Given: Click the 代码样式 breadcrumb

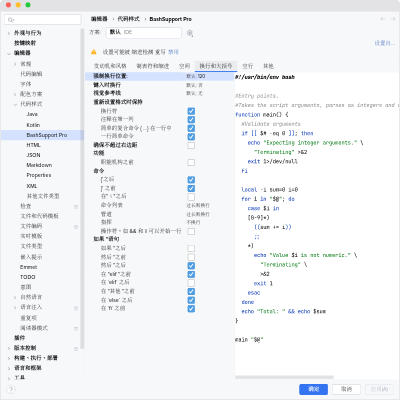Looking at the screenshot, I should coord(129,19).
